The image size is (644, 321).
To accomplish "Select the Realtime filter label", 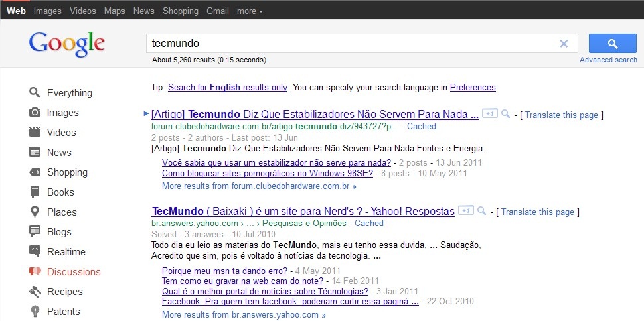I will pyautogui.click(x=66, y=251).
